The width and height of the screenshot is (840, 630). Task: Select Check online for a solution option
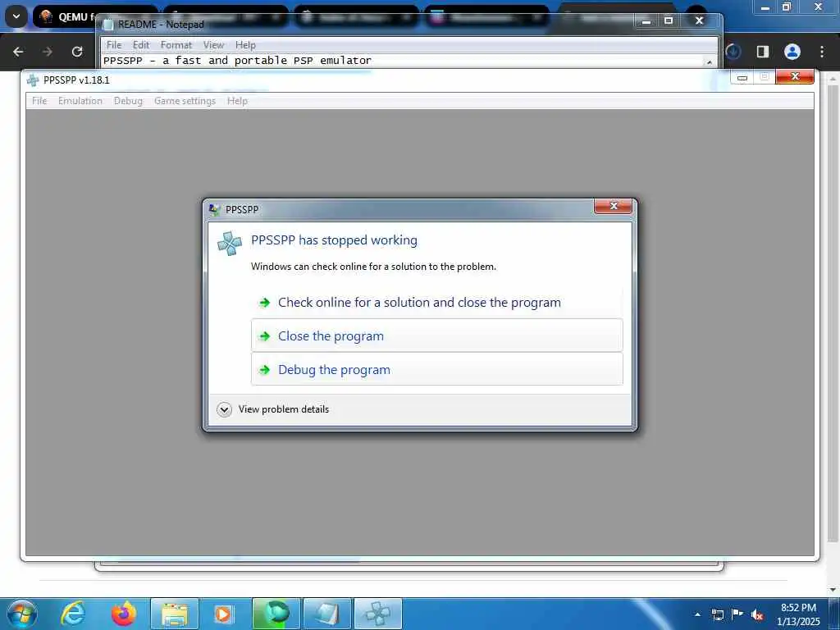coord(436,302)
